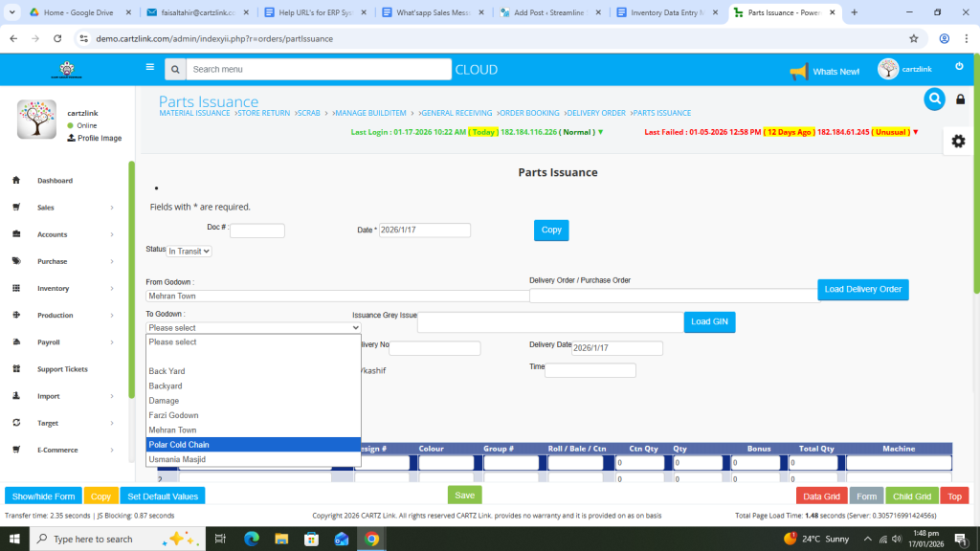Click the hamburger menu toggle icon
The height and width of the screenshot is (551, 980).
[149, 67]
